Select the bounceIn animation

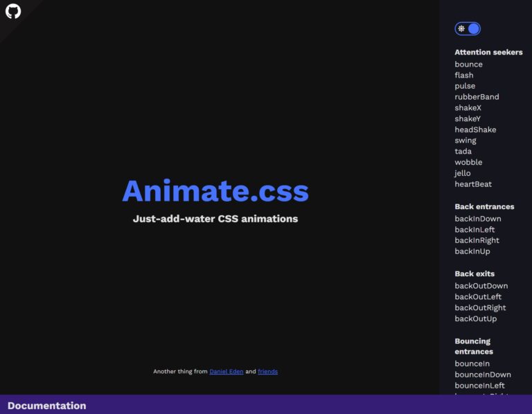pos(472,363)
